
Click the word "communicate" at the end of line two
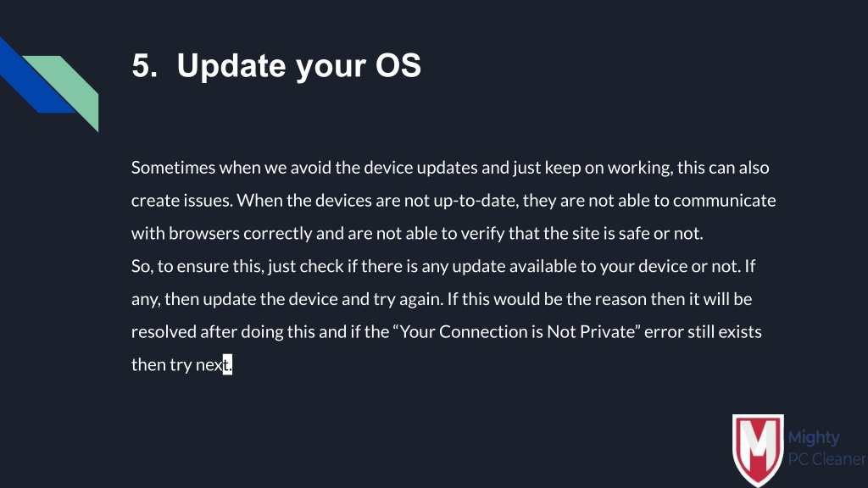point(724,200)
